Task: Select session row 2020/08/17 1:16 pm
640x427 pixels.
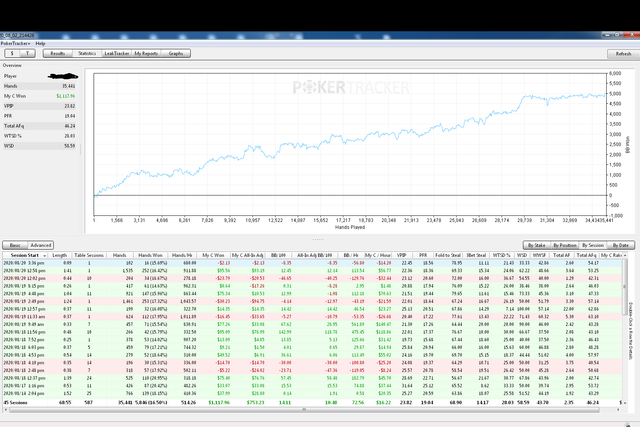Action: pyautogui.click(x=313, y=386)
